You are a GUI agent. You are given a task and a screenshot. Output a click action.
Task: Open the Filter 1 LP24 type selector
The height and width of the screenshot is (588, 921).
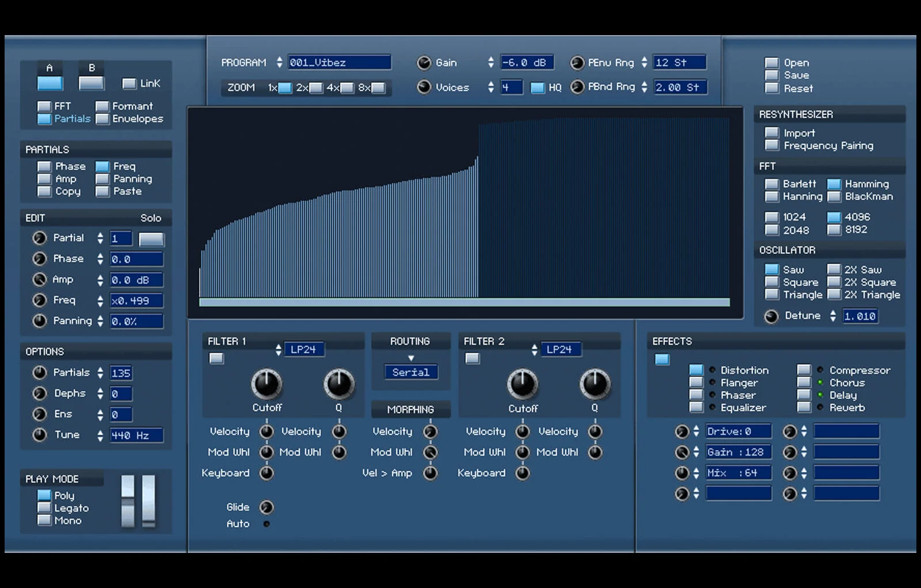[304, 349]
